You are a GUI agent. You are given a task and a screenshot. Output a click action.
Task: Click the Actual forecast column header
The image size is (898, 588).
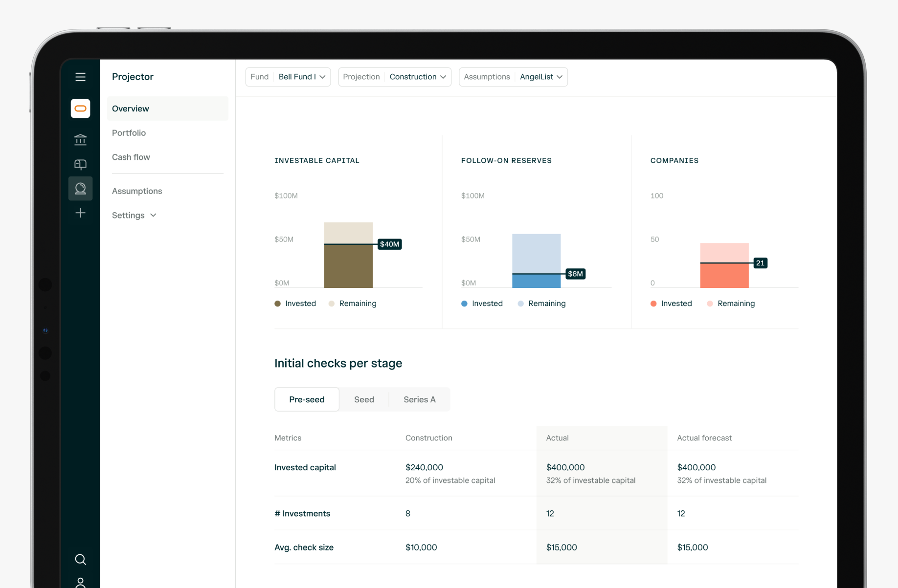(x=704, y=438)
